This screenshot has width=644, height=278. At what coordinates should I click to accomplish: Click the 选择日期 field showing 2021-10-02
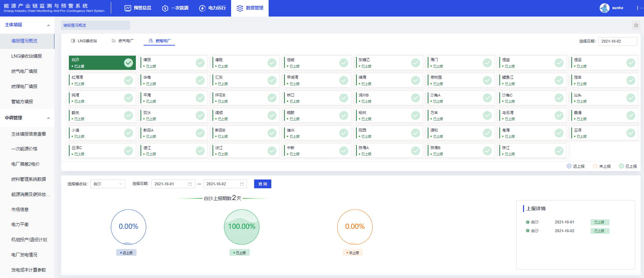(617, 41)
